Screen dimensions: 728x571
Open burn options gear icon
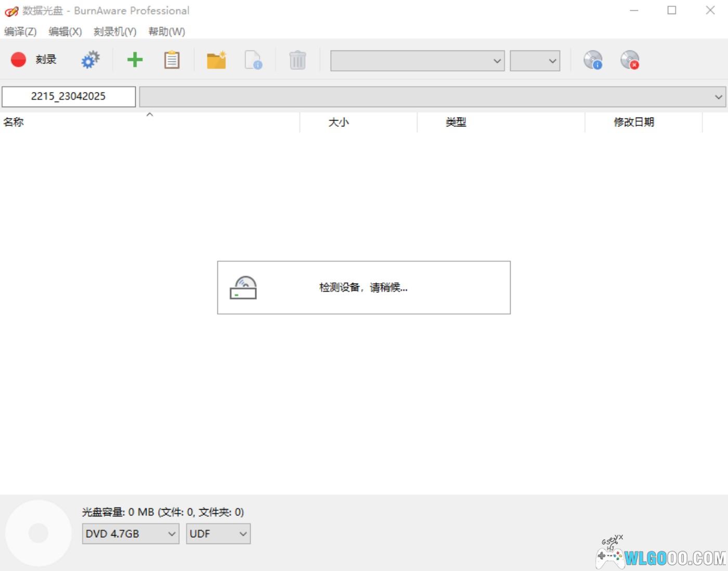pyautogui.click(x=90, y=60)
